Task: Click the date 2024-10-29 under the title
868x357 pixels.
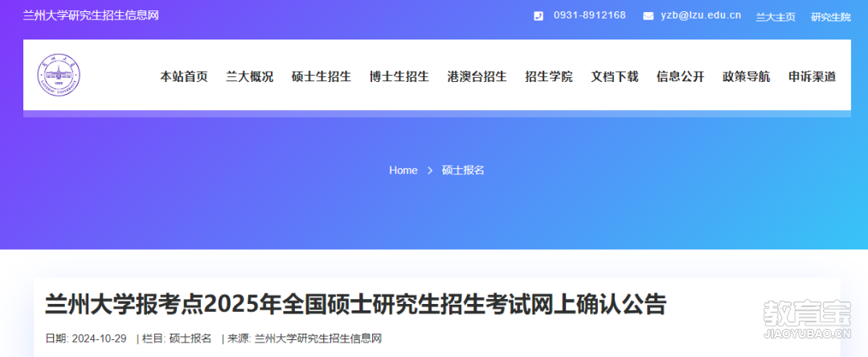Action: click(99, 339)
